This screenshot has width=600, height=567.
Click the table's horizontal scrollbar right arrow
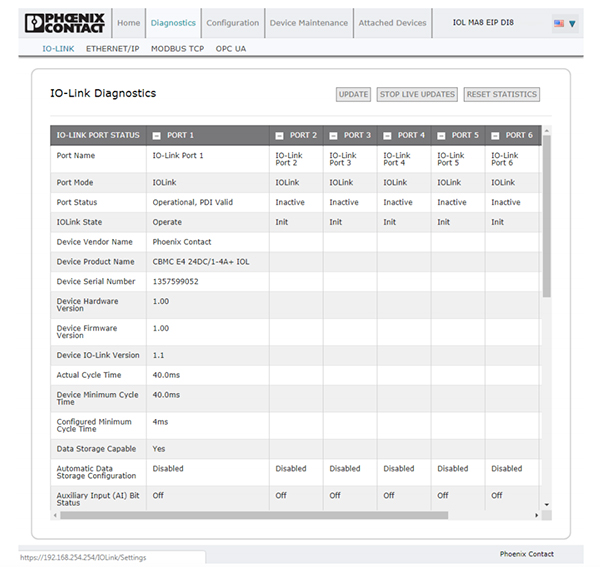(536, 515)
